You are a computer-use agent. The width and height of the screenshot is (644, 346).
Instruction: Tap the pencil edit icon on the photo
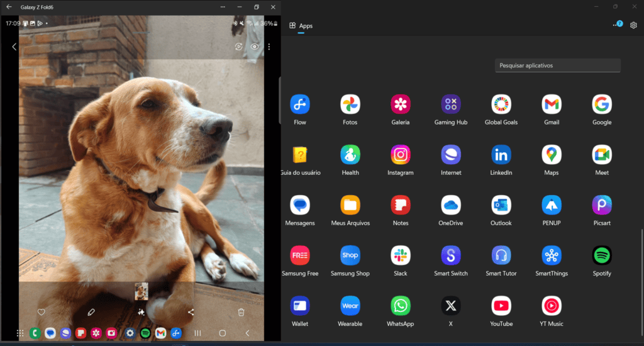point(91,312)
